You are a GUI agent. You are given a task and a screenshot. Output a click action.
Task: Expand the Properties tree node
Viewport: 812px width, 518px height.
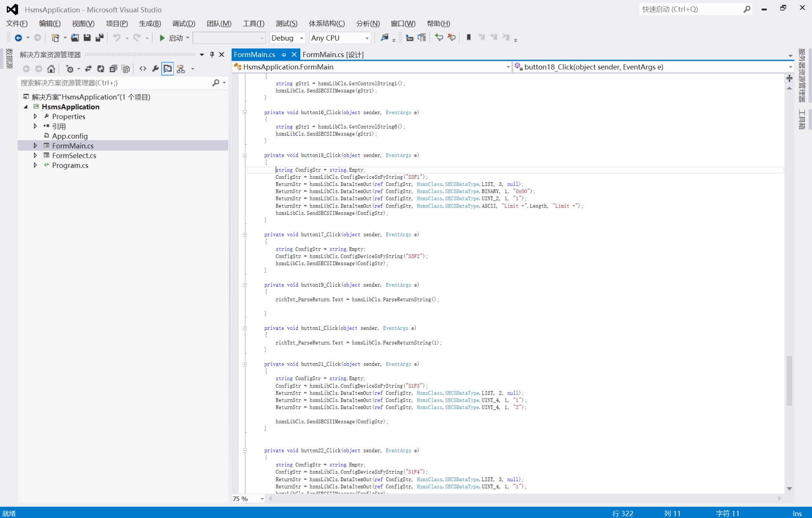coord(35,116)
